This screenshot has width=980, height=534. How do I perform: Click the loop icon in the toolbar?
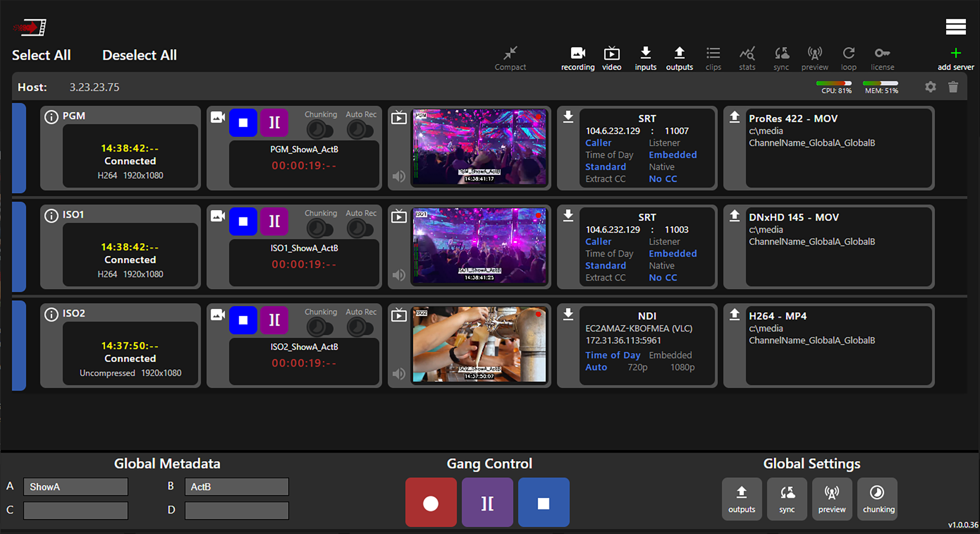pos(849,57)
